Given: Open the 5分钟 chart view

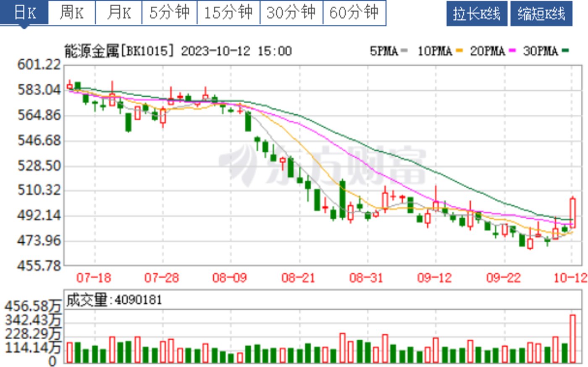Looking at the screenshot, I should [x=170, y=13].
